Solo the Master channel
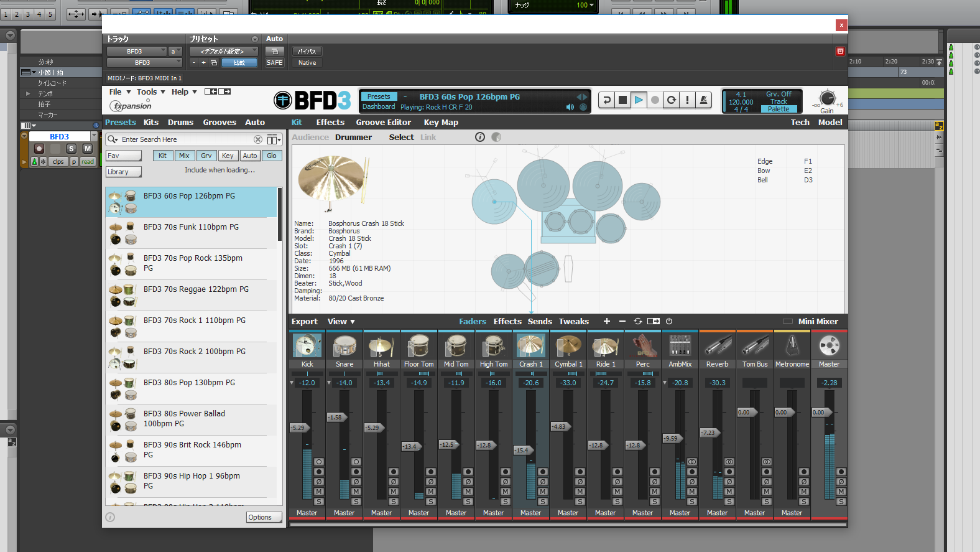 click(841, 502)
